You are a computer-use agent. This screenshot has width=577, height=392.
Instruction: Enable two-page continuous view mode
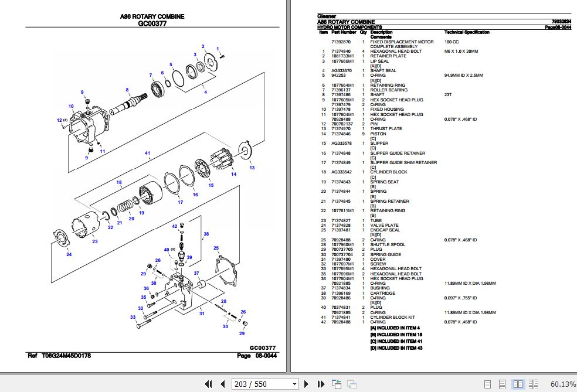click(533, 384)
